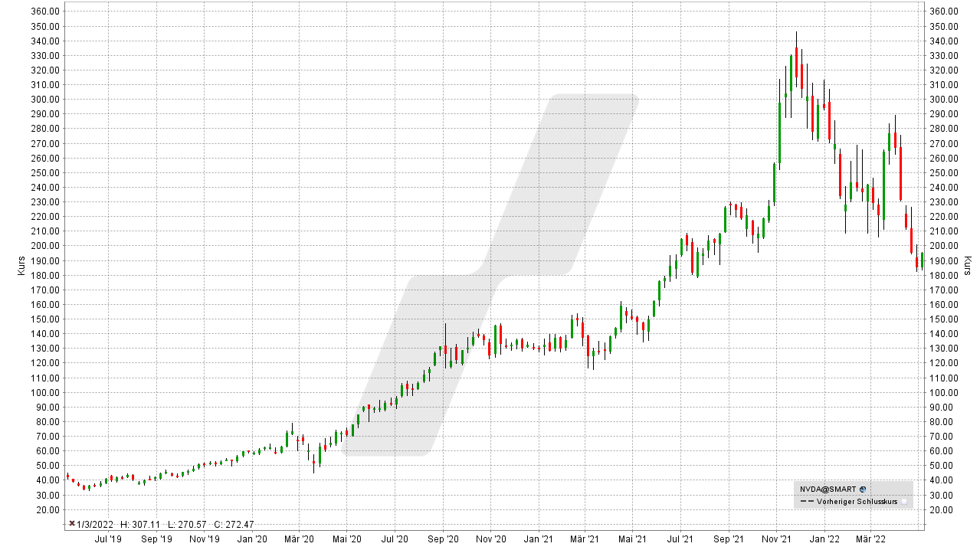Toggle the Vorheriger Schlusskurs checkbox
Viewport: 980px width, 550px height.
[x=904, y=502]
